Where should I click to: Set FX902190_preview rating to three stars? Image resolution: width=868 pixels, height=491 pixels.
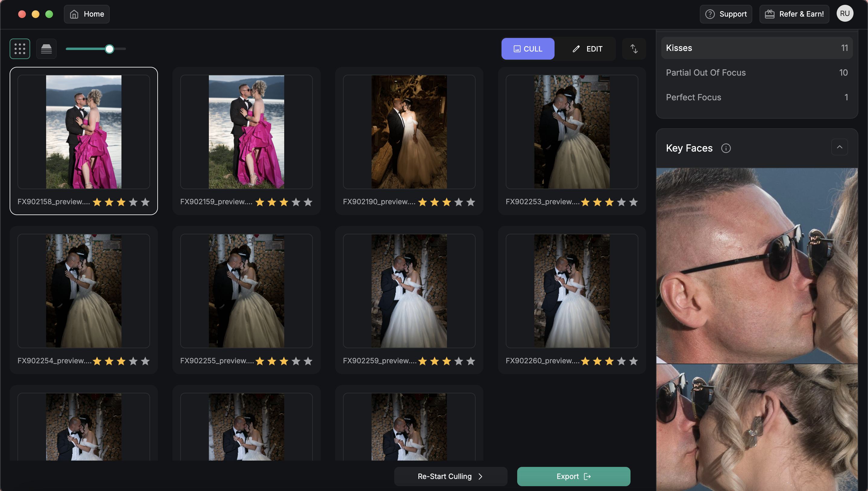[447, 202]
